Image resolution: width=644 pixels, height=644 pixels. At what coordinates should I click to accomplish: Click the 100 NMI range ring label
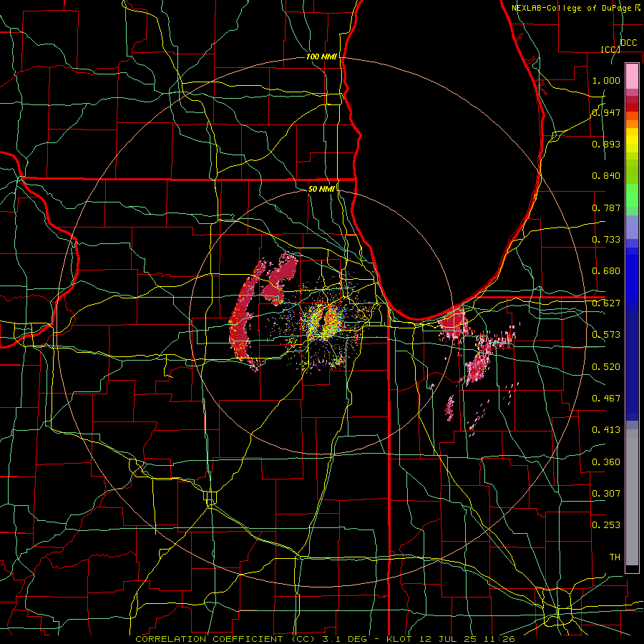point(321,57)
